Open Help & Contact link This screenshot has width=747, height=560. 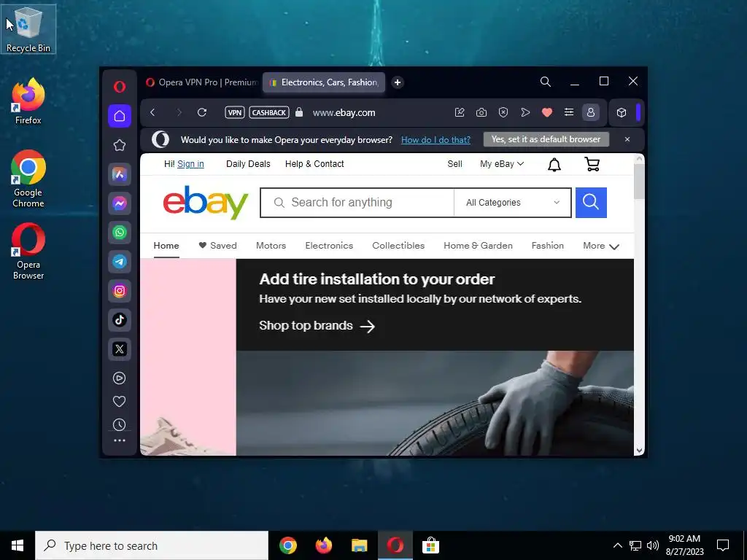coord(314,164)
